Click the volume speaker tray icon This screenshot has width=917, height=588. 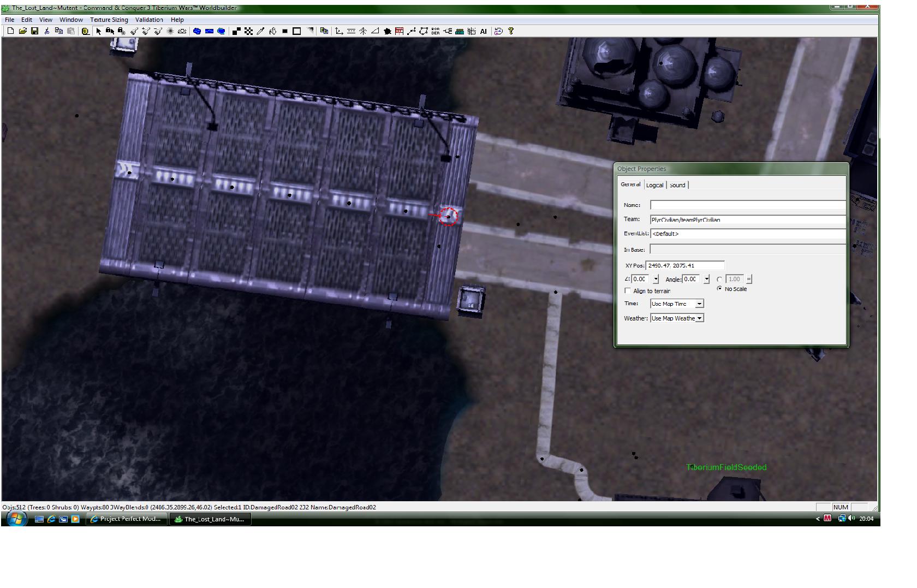coord(851,518)
